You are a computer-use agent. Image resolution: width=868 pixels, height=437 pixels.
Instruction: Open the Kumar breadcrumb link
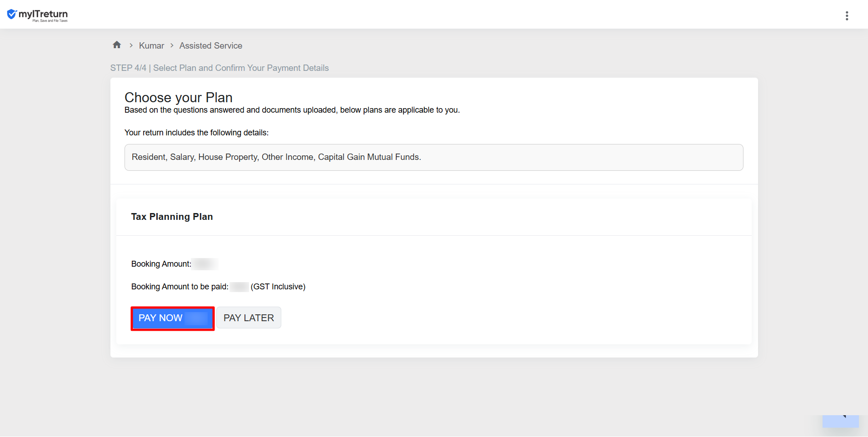(151, 46)
